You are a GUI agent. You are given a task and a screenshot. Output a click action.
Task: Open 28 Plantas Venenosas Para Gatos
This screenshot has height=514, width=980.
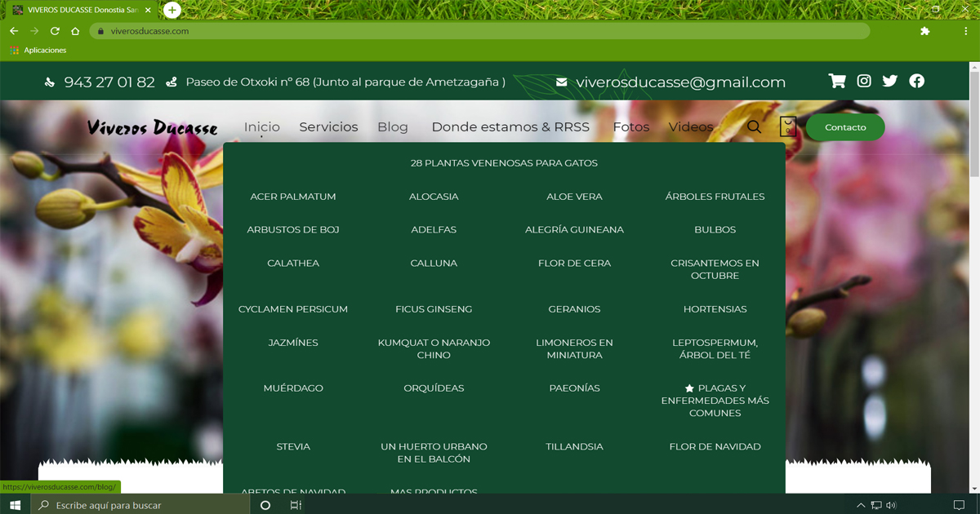[x=504, y=163]
